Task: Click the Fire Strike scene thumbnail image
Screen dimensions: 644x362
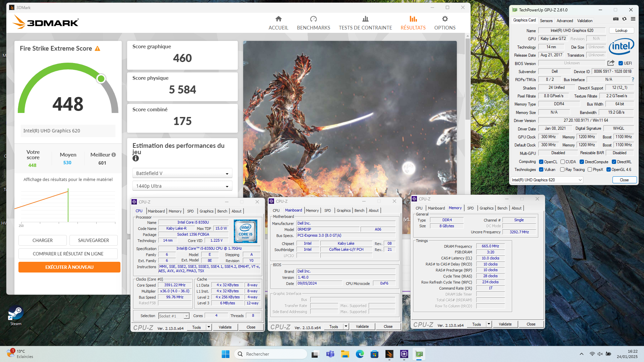Action: click(350, 119)
